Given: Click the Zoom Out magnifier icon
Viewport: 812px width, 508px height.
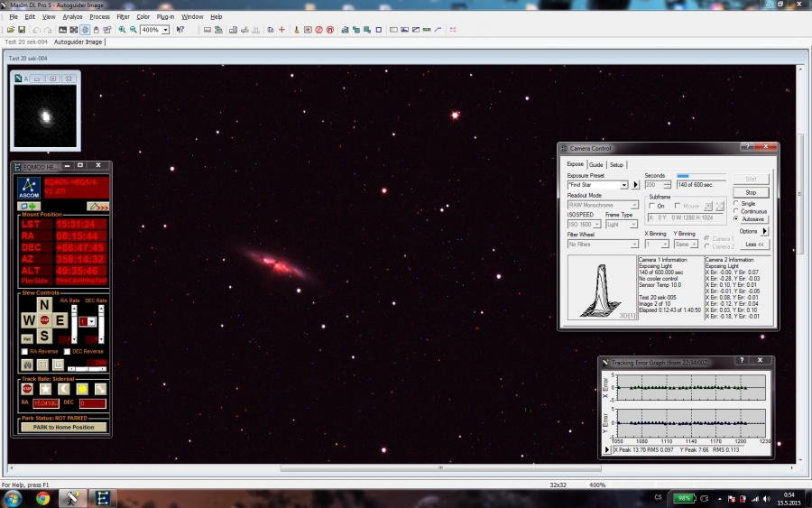Looking at the screenshot, I should [134, 30].
